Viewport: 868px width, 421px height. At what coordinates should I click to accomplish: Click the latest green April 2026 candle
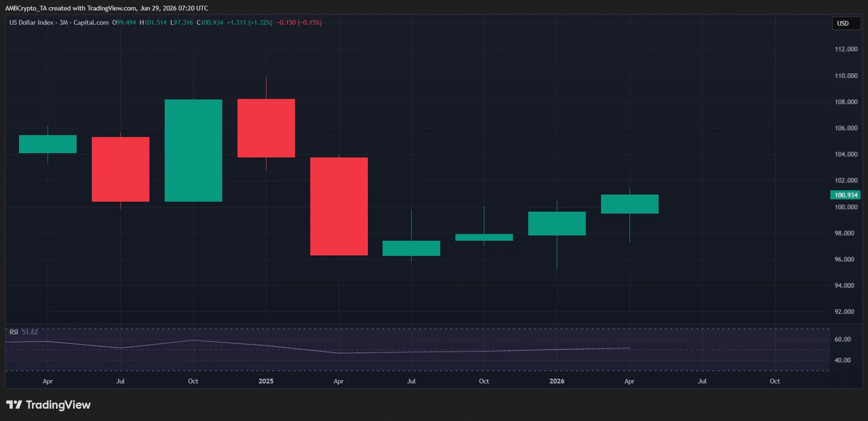pos(630,204)
